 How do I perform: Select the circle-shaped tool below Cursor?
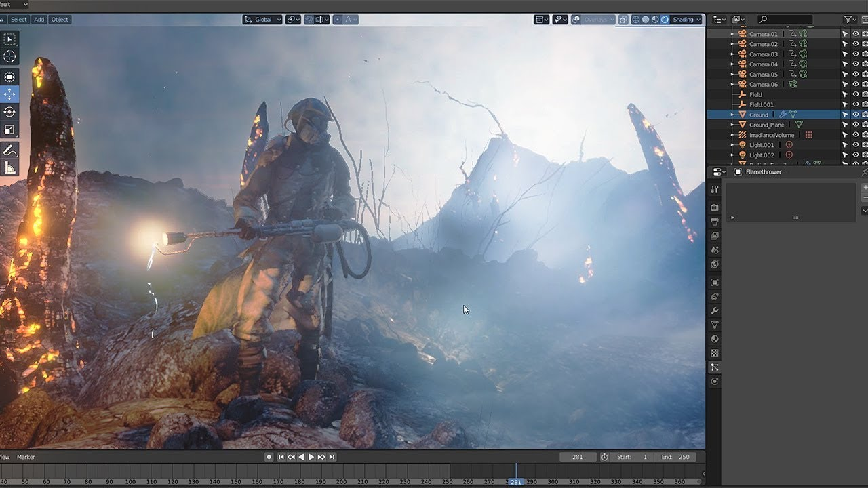(x=10, y=77)
